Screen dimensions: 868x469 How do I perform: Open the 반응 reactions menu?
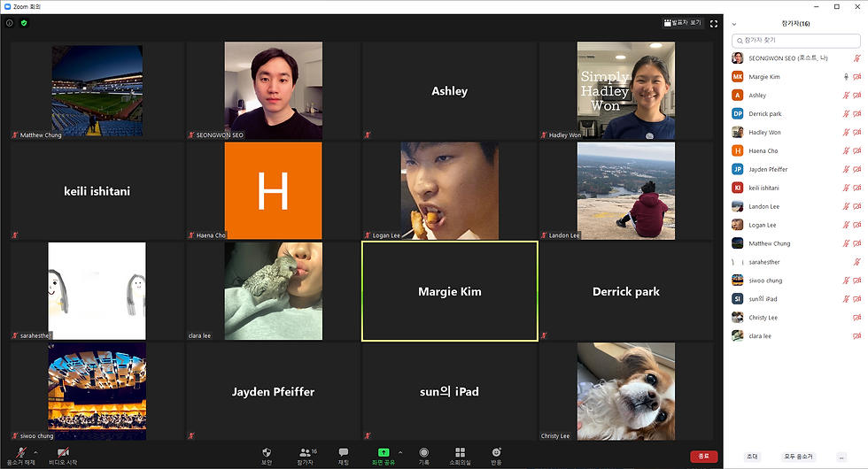(x=496, y=456)
